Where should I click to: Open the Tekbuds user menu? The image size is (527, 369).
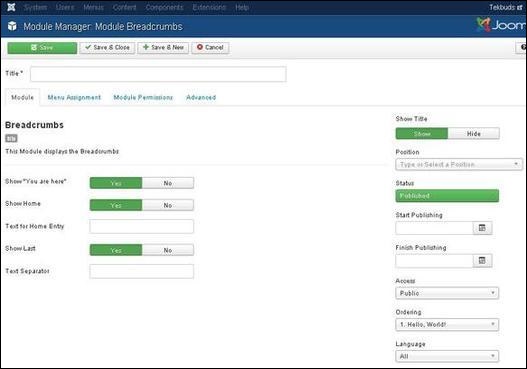(x=506, y=7)
